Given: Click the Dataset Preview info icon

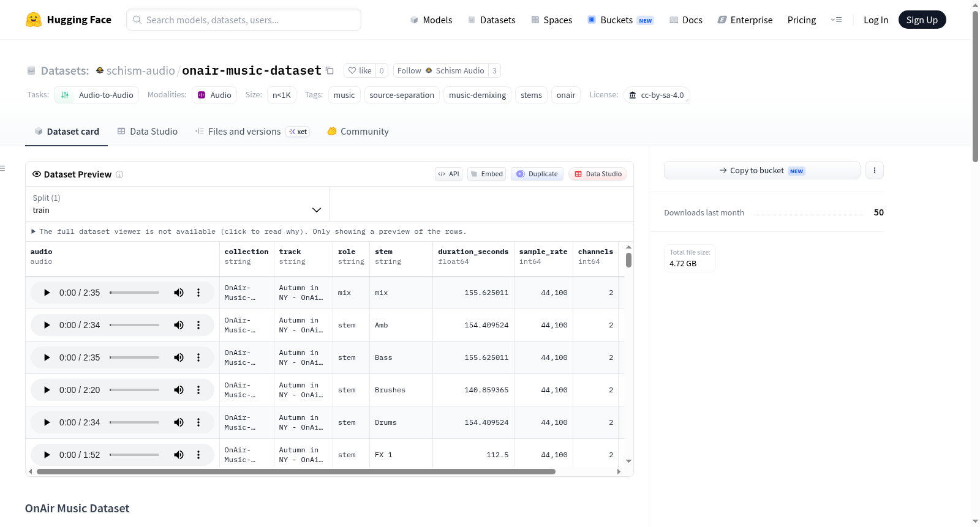Looking at the screenshot, I should [x=119, y=174].
